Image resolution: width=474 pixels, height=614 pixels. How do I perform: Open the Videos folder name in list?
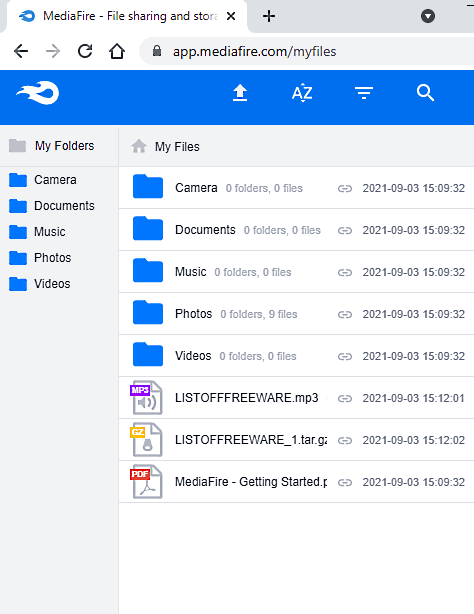tap(193, 356)
